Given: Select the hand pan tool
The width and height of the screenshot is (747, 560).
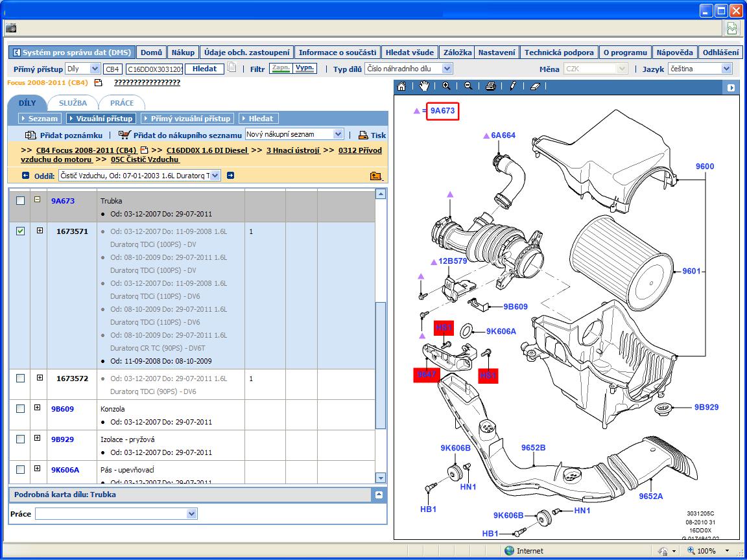Looking at the screenshot, I should [424, 86].
